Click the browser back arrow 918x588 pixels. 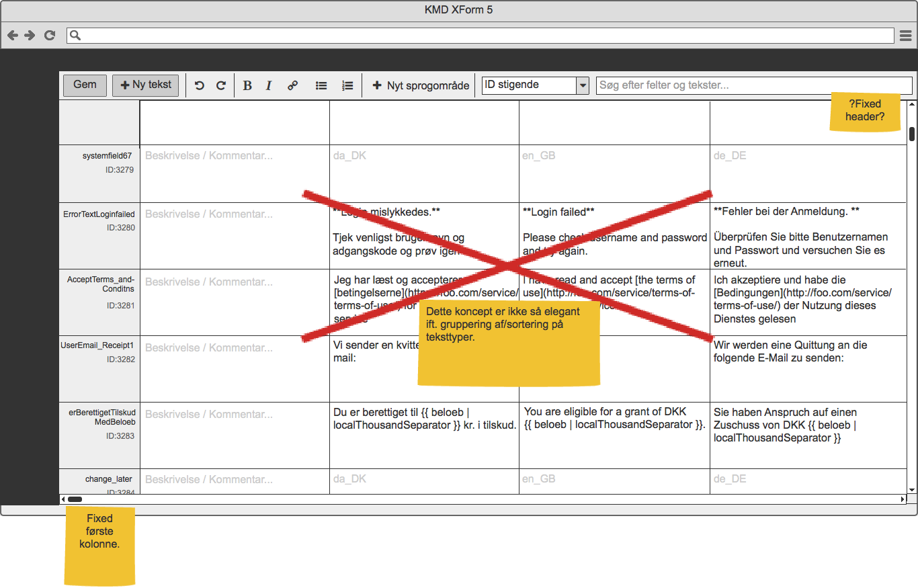point(13,35)
